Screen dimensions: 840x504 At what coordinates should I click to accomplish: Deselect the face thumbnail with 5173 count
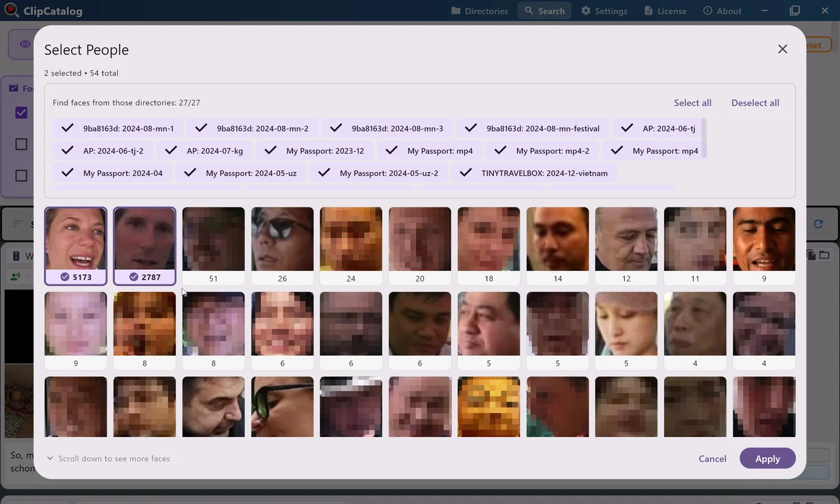(x=75, y=246)
